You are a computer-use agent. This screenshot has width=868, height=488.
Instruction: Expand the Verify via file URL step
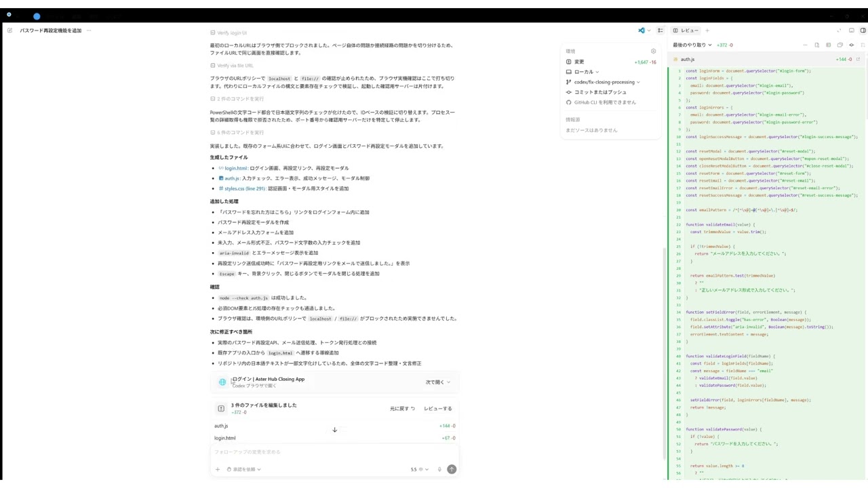[231, 66]
